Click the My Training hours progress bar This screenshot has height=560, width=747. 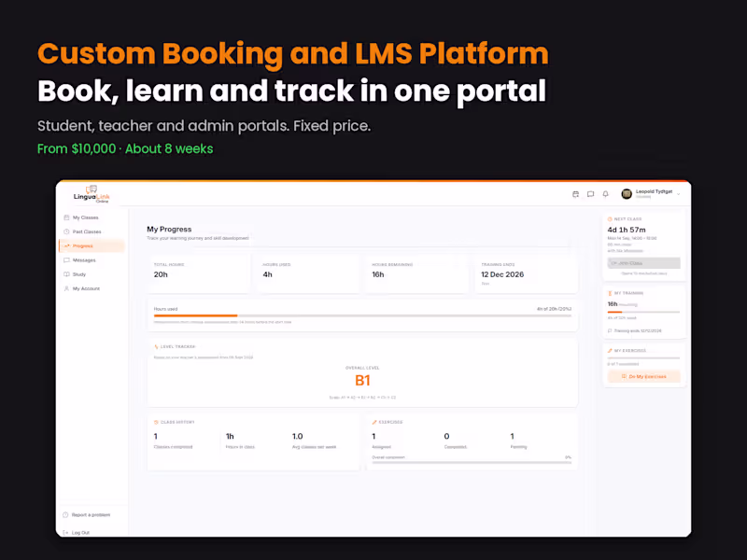pyautogui.click(x=643, y=312)
